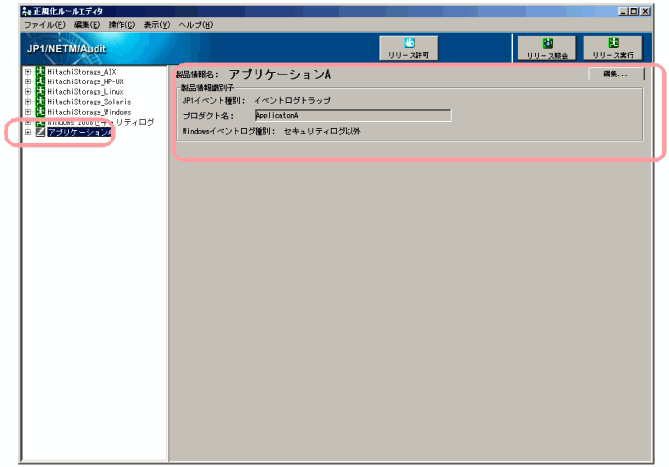Select the HitachiStorage_HP-UX rule icon
The image size is (669, 467).
coord(40,81)
